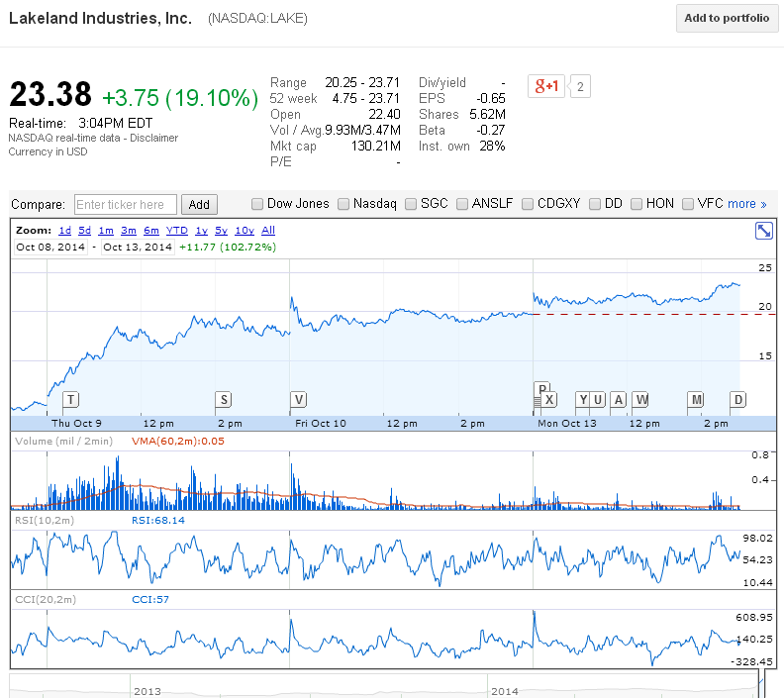784x698 pixels.
Task: Open news flag W on chart
Action: point(640,400)
